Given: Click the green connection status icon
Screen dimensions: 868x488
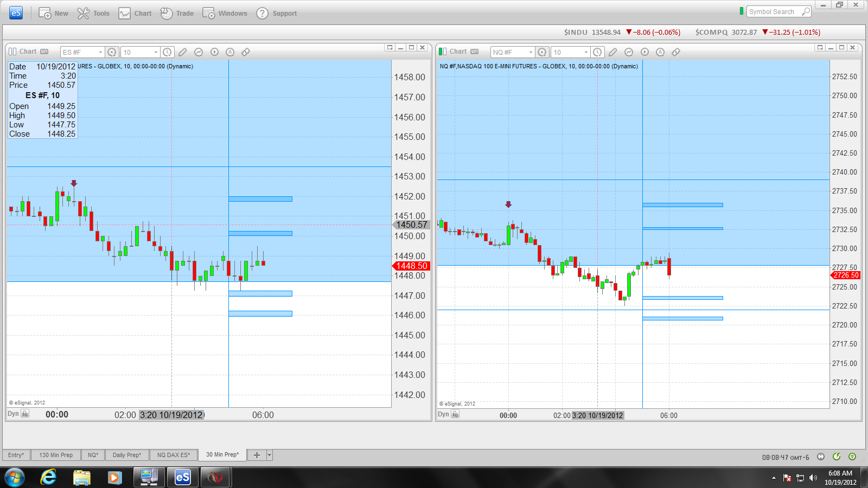Looking at the screenshot, I should (x=837, y=457).
